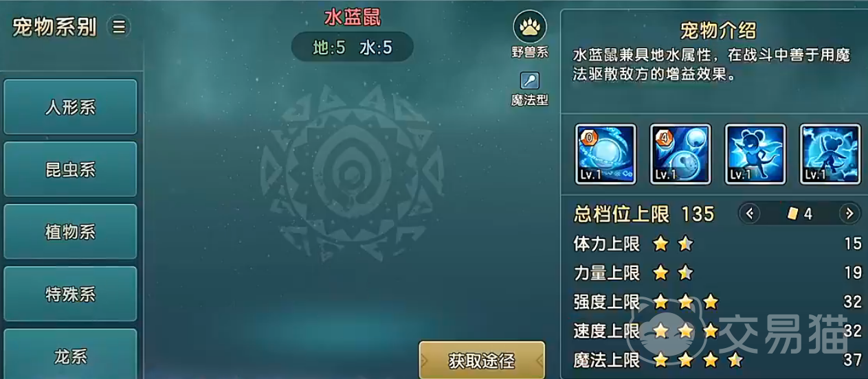Tap the 魔法型 wand icon
The height and width of the screenshot is (379, 868).
[530, 80]
